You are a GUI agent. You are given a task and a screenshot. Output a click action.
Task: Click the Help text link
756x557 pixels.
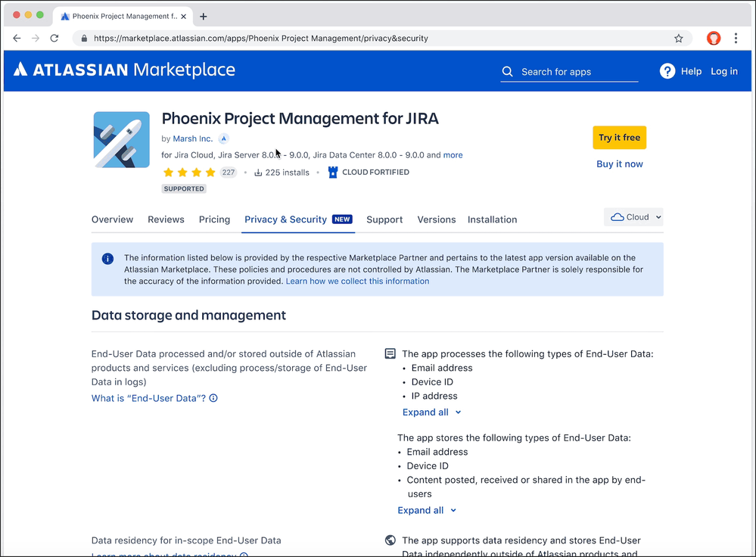click(691, 71)
